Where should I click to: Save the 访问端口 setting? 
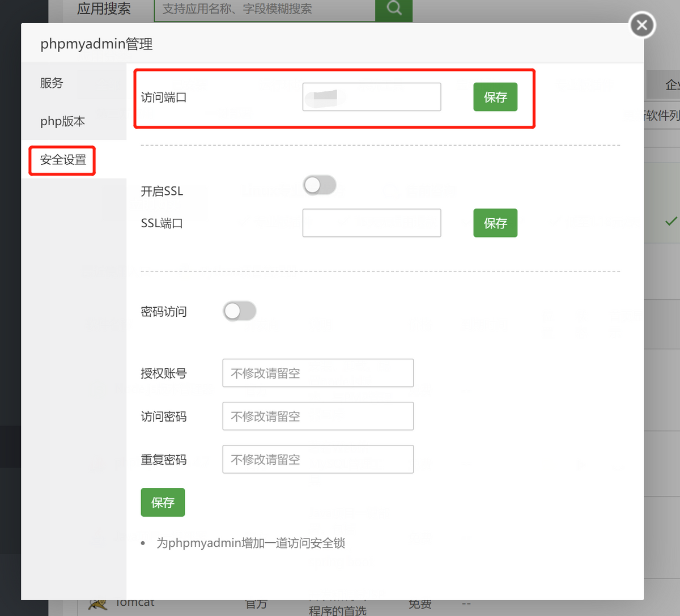[495, 97]
